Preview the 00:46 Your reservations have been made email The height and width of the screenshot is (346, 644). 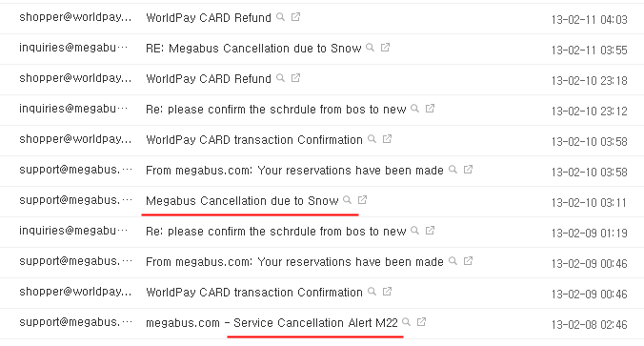point(453,261)
